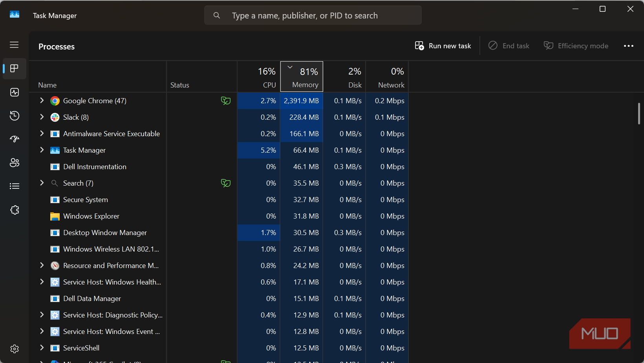Sort processes by Disk column
Viewport: 644px width, 363px height.
click(x=344, y=77)
